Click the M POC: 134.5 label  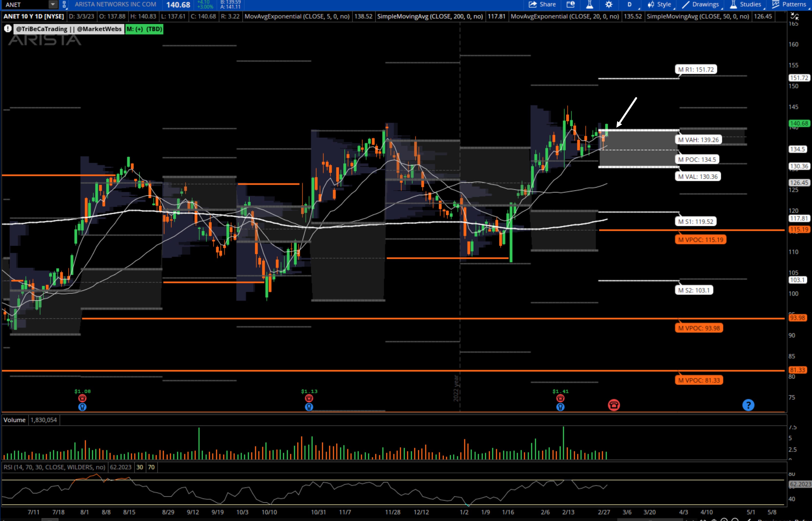[x=697, y=159]
